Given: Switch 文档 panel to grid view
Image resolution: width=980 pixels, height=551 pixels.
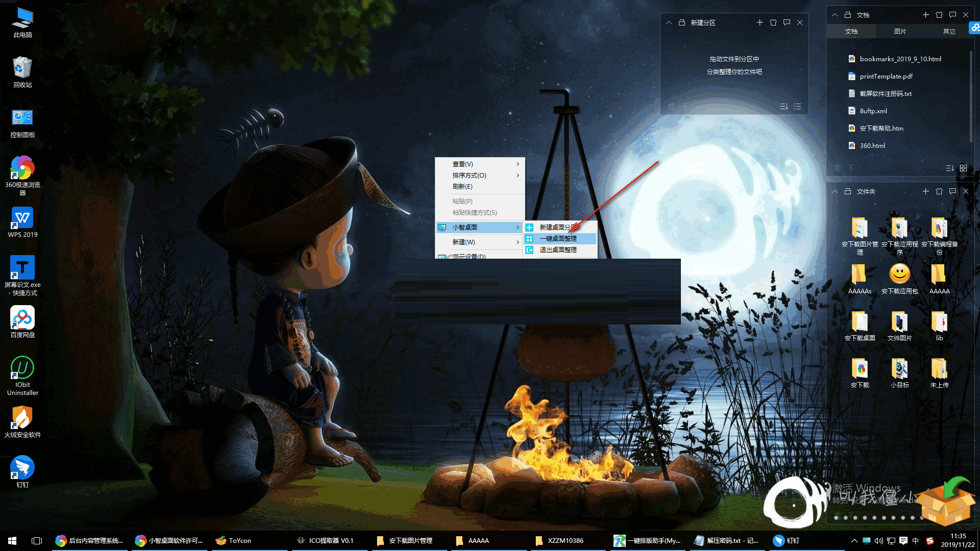Looking at the screenshot, I should coord(963,168).
